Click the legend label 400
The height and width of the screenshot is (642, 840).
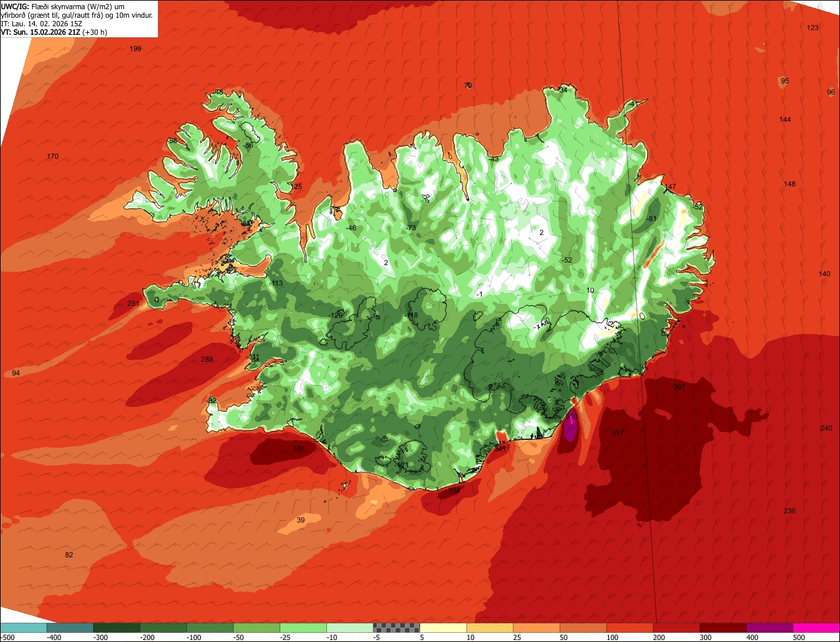pos(752,637)
